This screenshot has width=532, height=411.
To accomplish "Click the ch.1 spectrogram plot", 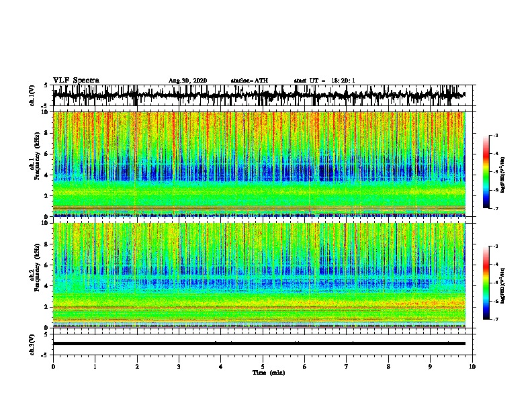I will (x=259, y=164).
